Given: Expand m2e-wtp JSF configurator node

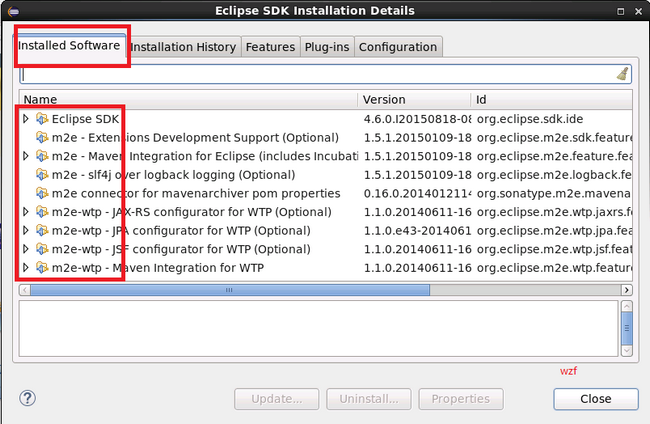Looking at the screenshot, I should tap(26, 250).
